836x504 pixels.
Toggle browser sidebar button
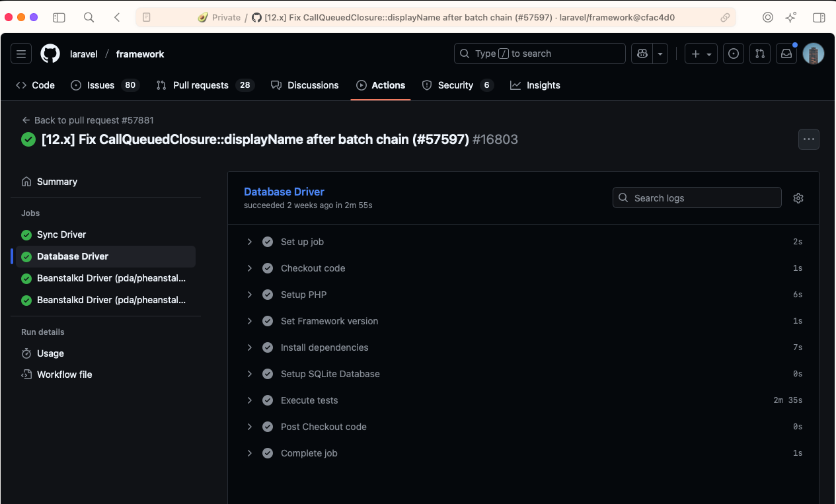(x=59, y=18)
